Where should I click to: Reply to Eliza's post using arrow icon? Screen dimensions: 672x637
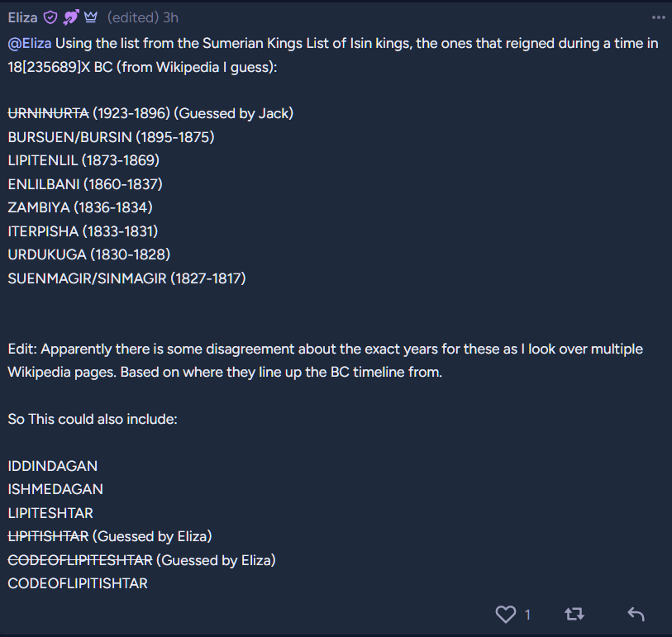(635, 614)
